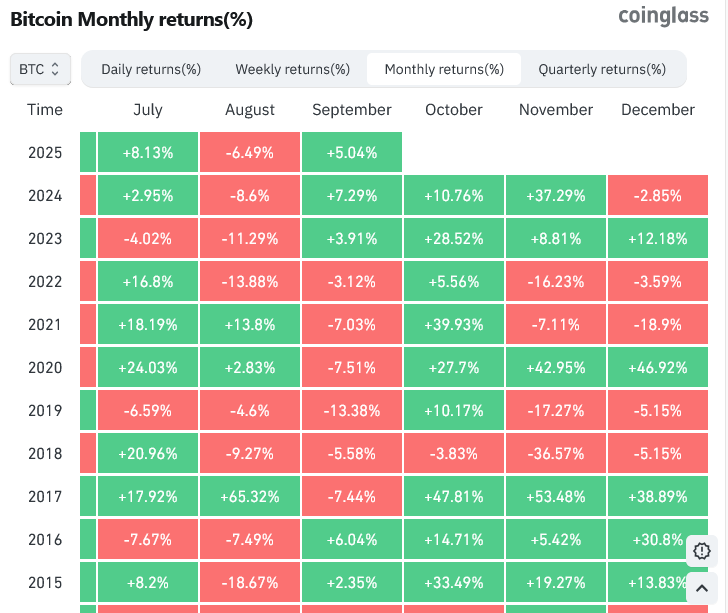Click the -18.9% cell for December 2021
This screenshot has width=728, height=613.
(658, 324)
